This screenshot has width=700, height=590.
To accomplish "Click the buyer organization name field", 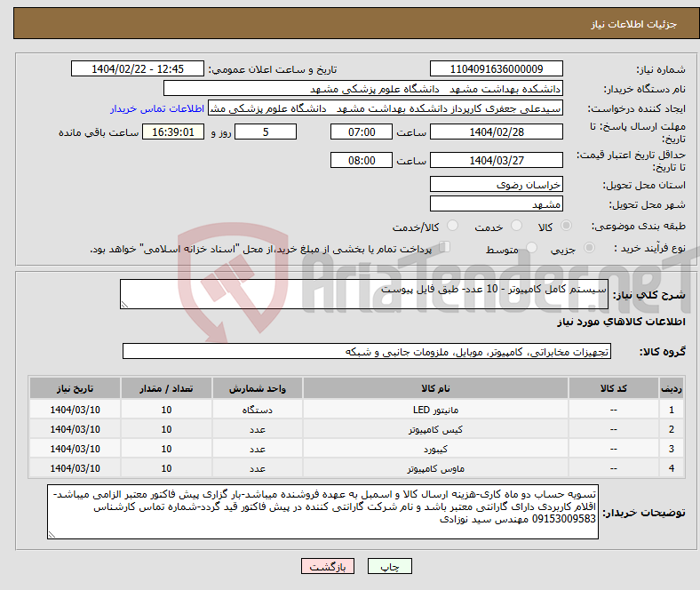I will pyautogui.click(x=363, y=89).
